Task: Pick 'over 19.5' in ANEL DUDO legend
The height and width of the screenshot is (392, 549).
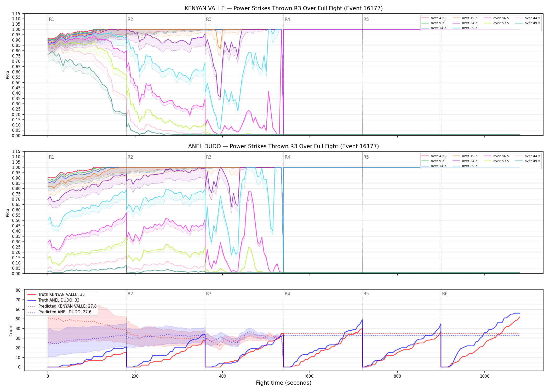Action: pyautogui.click(x=465, y=156)
